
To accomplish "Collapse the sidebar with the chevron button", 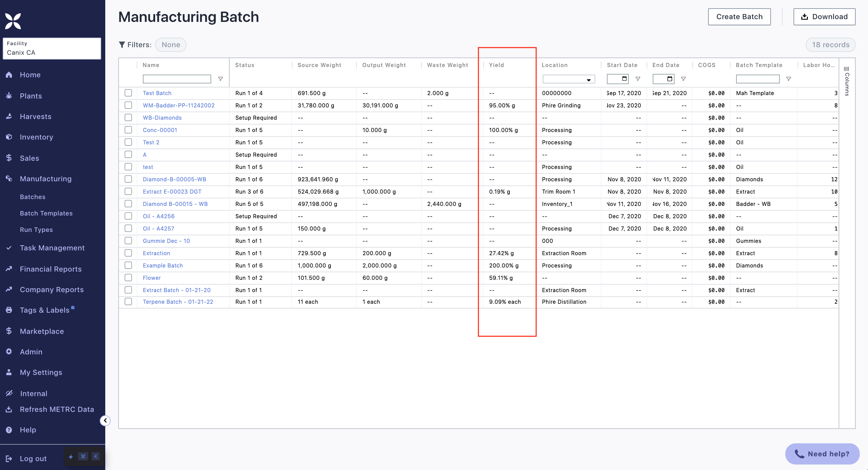I will pos(105,420).
